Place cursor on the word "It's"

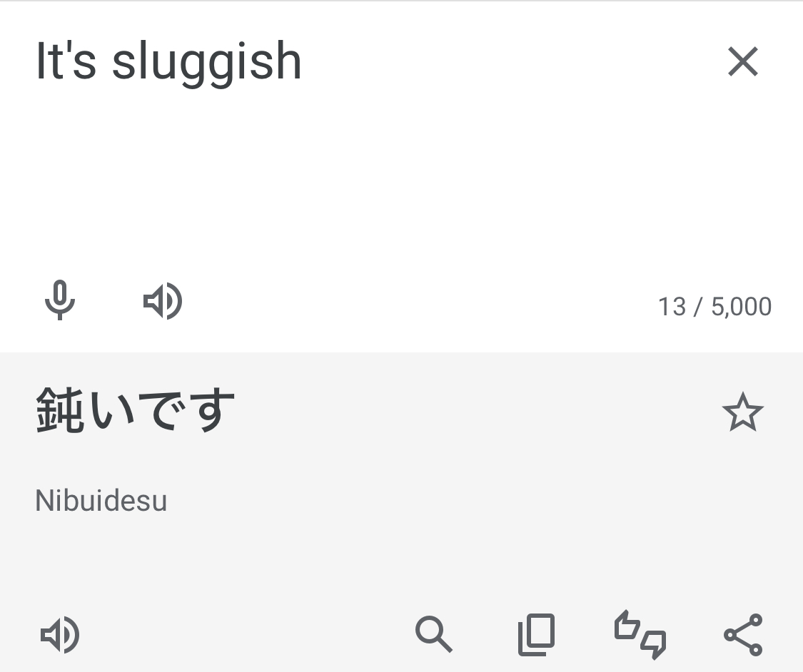click(x=66, y=62)
